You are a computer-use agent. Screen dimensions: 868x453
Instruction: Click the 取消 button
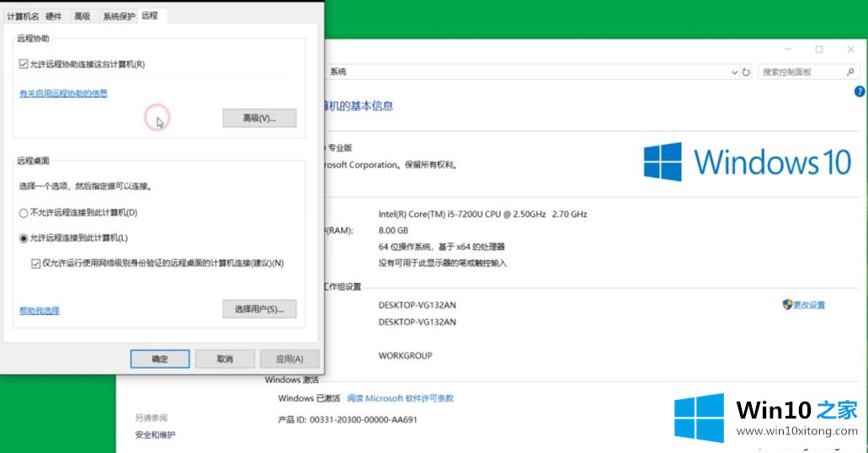click(225, 359)
